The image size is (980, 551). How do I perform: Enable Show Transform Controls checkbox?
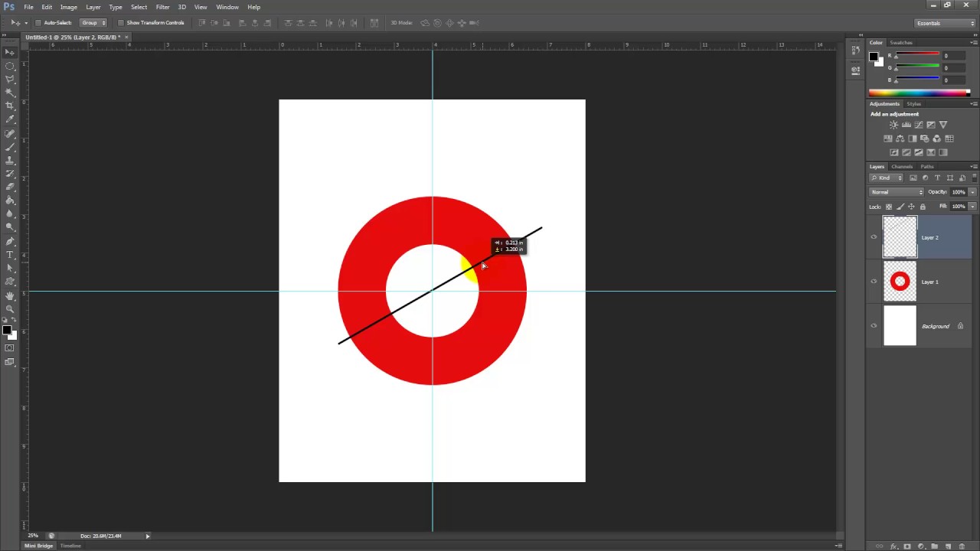[x=121, y=23]
